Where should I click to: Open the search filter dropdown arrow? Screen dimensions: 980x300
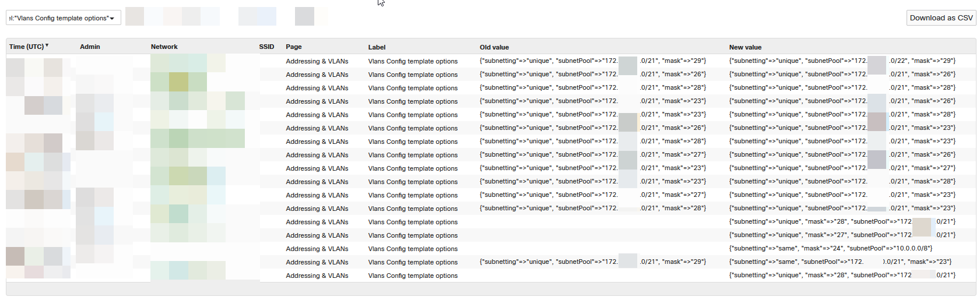pyautogui.click(x=112, y=19)
